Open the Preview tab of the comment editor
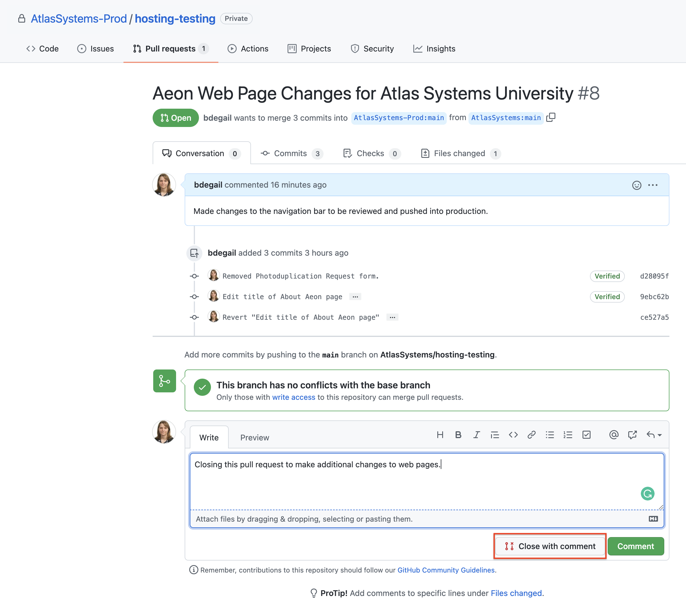Image resolution: width=686 pixels, height=616 pixels. click(254, 437)
